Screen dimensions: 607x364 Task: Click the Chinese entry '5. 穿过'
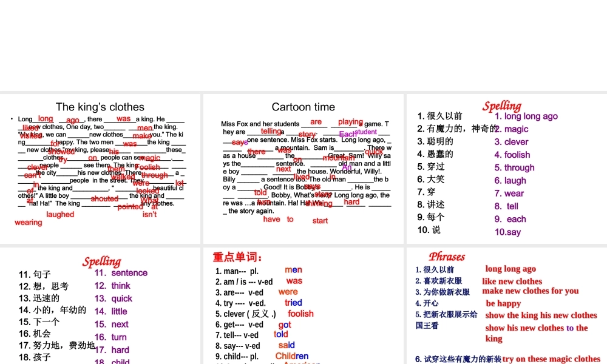click(x=431, y=167)
